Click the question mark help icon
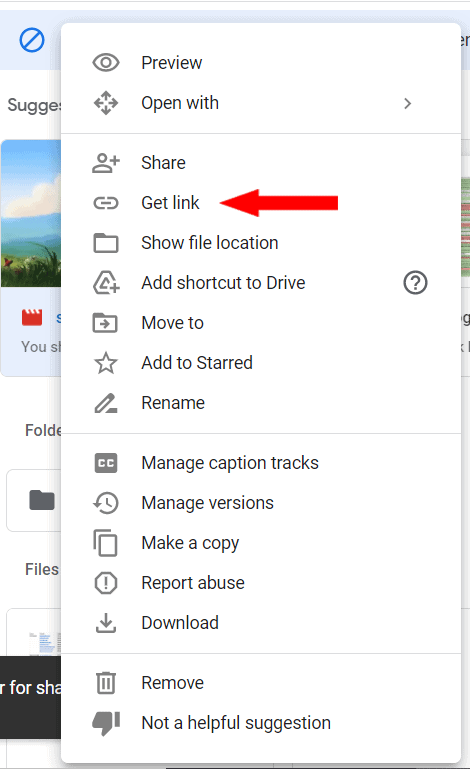Image resolution: width=470 pixels, height=769 pixels. [415, 283]
